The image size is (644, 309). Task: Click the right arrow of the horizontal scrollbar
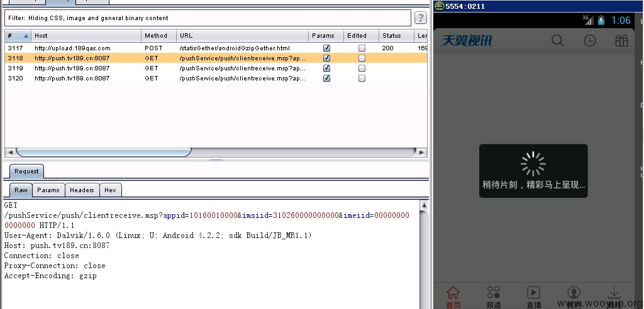click(x=421, y=152)
